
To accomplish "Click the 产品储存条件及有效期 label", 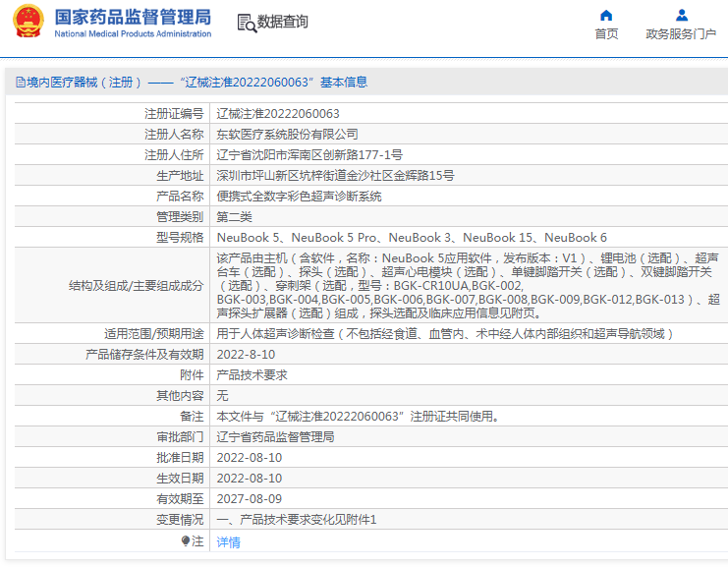I will click(x=144, y=355).
